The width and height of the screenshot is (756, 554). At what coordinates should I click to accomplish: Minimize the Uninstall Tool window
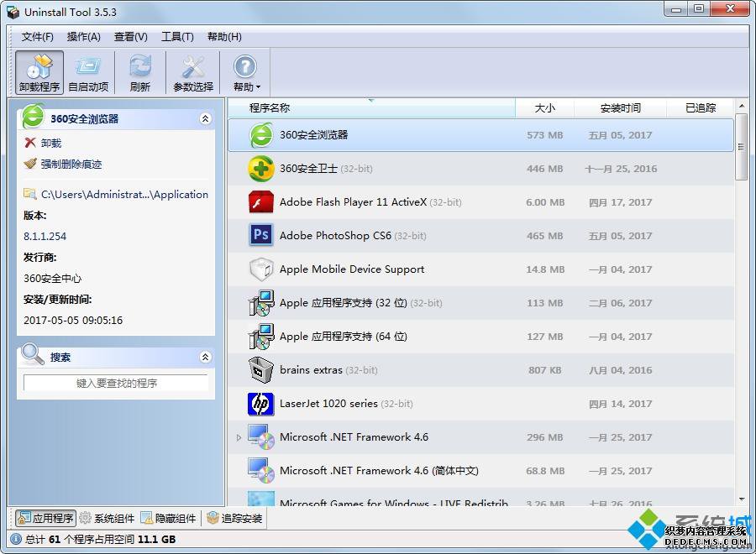[676, 8]
